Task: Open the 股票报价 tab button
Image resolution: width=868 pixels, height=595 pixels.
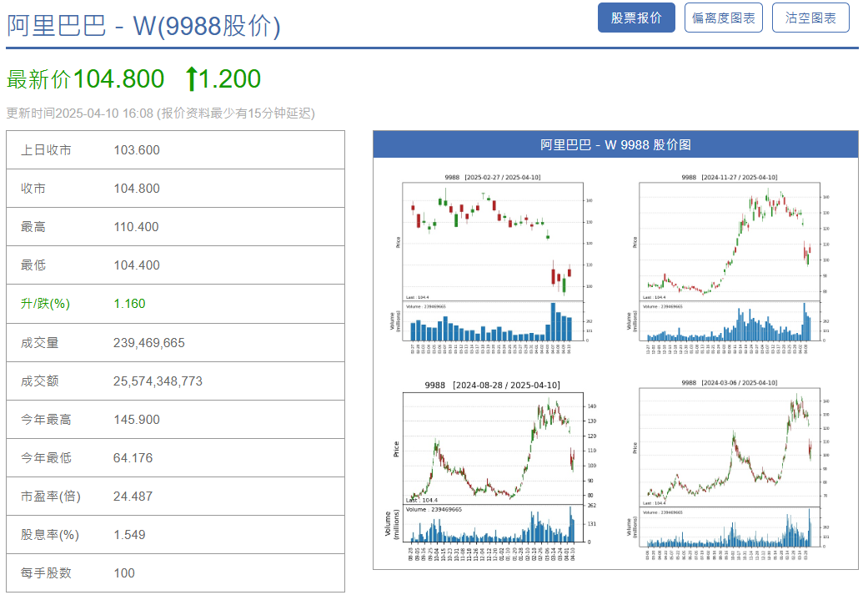Action: [636, 18]
